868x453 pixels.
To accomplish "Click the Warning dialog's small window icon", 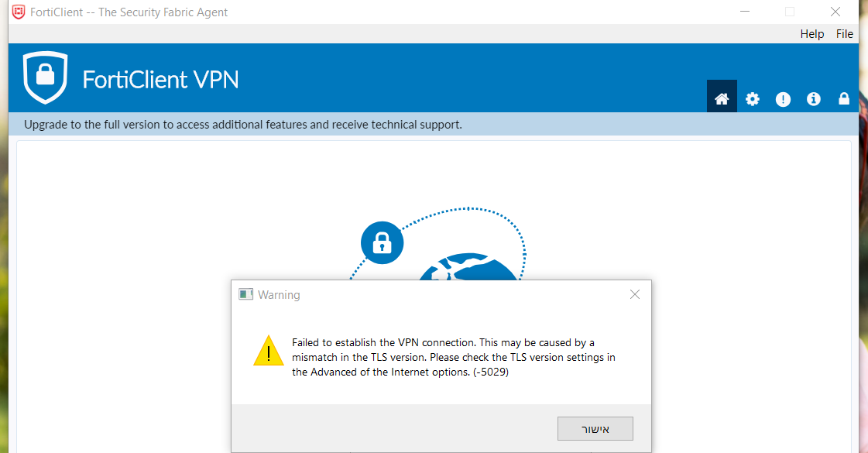I will pyautogui.click(x=245, y=294).
